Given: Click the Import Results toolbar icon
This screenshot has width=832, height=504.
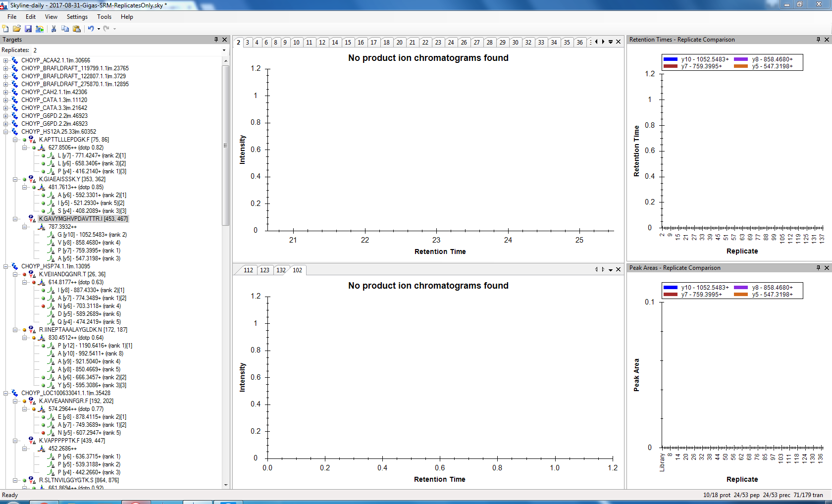Looking at the screenshot, I should point(40,29).
